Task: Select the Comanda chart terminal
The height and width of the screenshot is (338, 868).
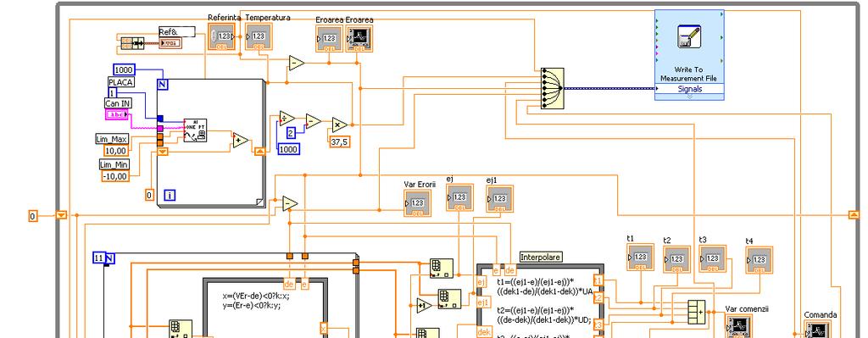Action: (817, 329)
